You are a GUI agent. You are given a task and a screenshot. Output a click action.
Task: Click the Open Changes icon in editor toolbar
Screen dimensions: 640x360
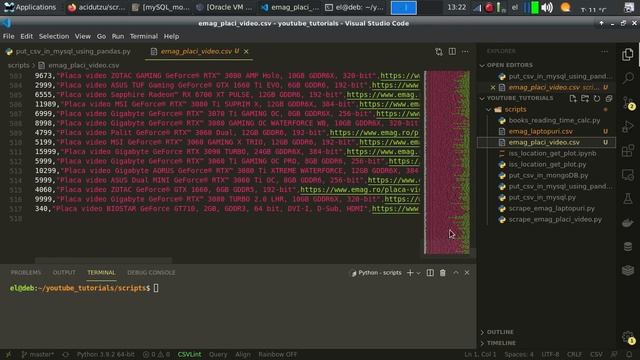click(439, 52)
